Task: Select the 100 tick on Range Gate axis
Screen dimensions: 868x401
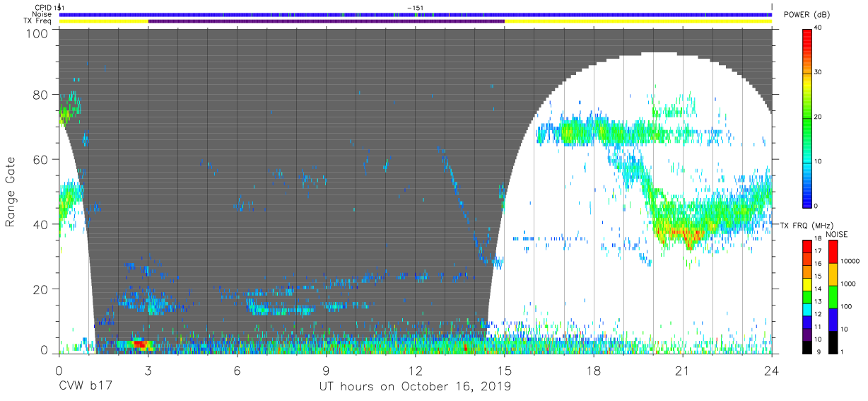Action: (39, 33)
